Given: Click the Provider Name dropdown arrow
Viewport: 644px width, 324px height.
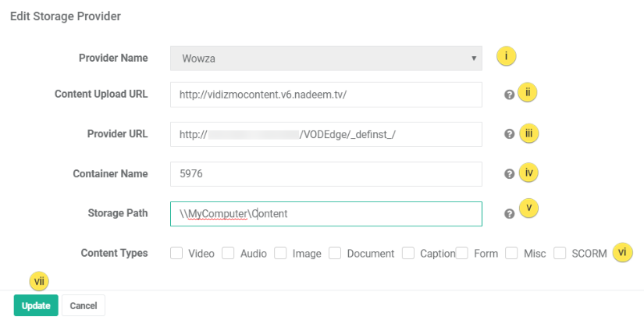Looking at the screenshot, I should coord(474,58).
